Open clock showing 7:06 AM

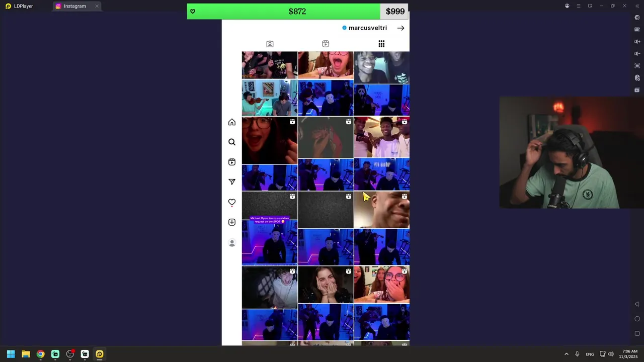[x=629, y=354]
